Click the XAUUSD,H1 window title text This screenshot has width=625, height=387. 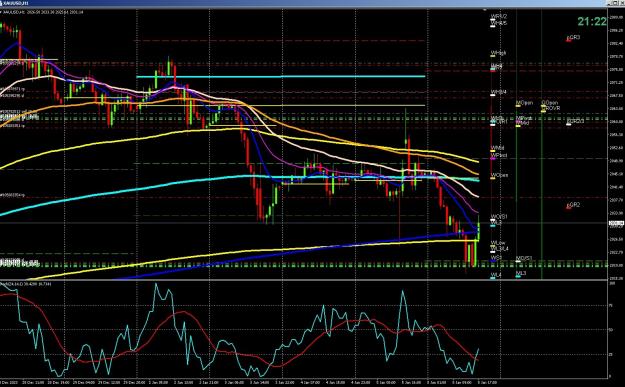click(x=16, y=3)
